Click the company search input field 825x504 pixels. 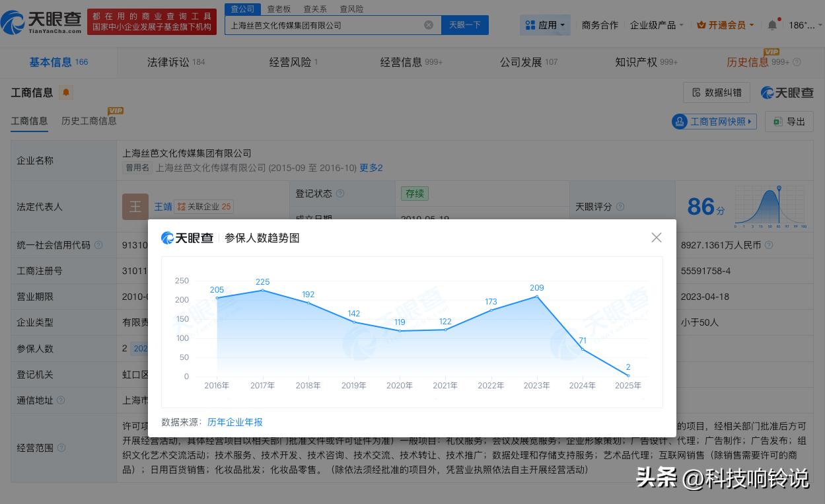click(x=324, y=24)
